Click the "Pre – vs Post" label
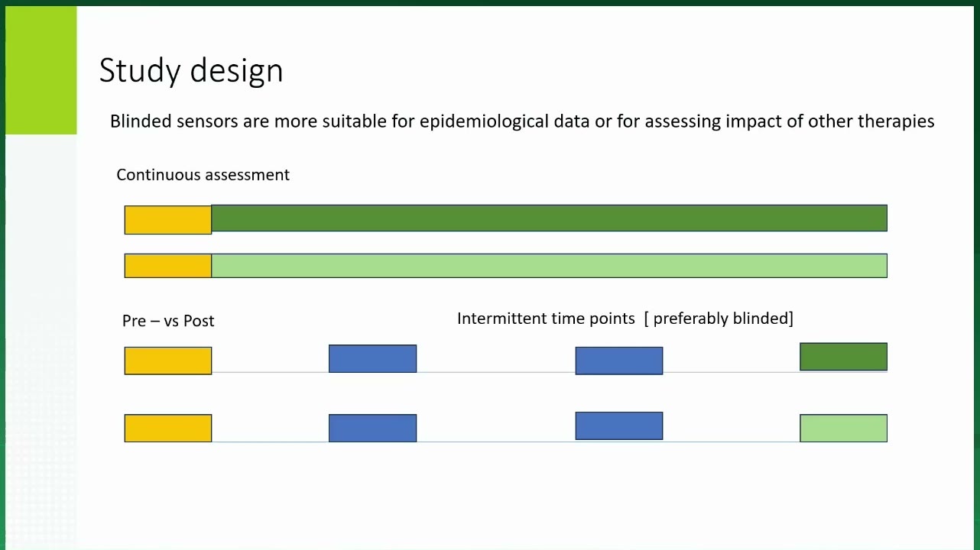Image resolution: width=980 pixels, height=550 pixels. pyautogui.click(x=168, y=321)
